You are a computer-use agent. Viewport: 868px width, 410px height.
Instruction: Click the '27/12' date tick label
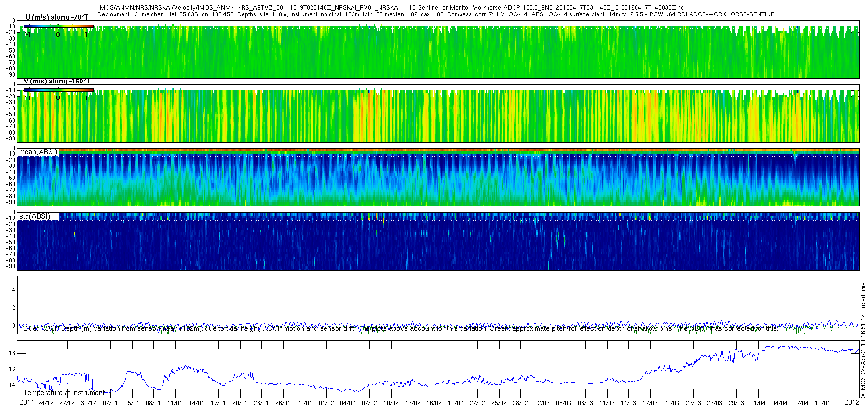coord(67,403)
